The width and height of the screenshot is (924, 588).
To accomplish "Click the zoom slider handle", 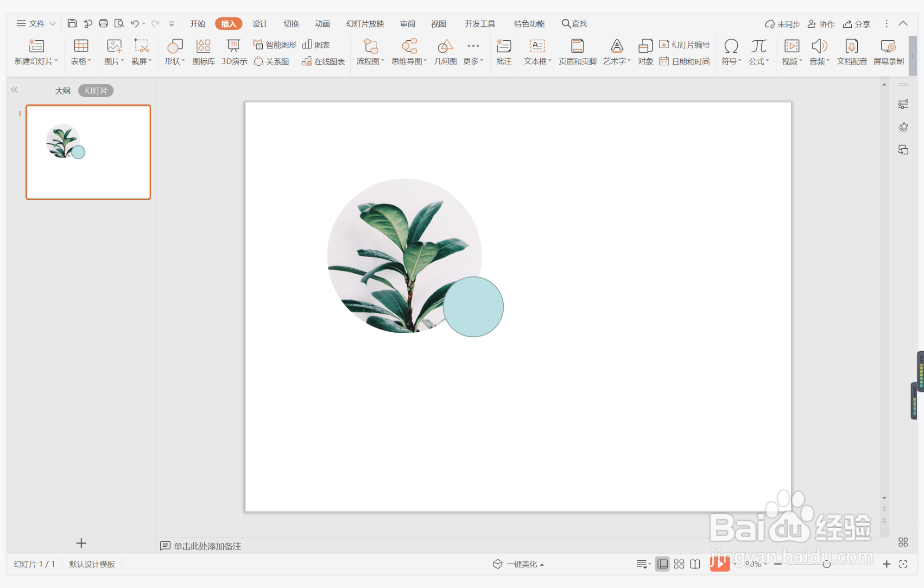I will tap(826, 564).
